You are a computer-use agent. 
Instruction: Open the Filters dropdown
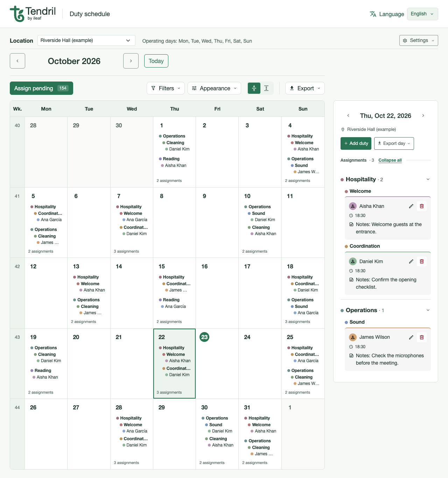pyautogui.click(x=166, y=88)
